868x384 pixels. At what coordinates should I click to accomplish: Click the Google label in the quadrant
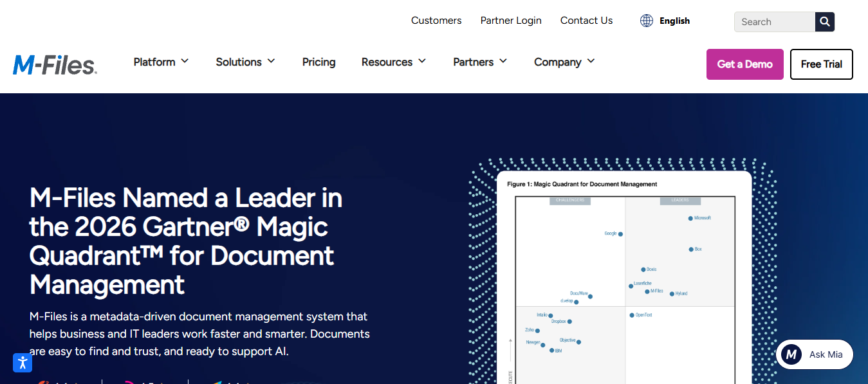611,233
